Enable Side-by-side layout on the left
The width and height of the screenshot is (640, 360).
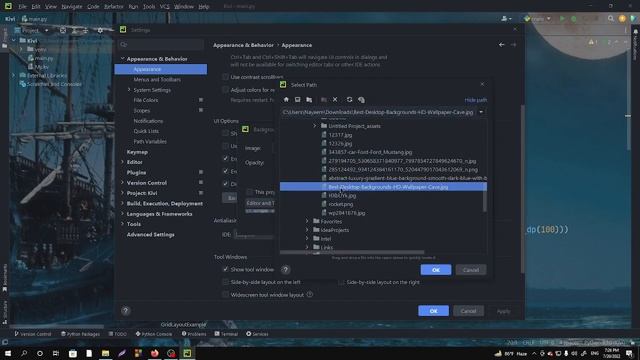tap(225, 282)
